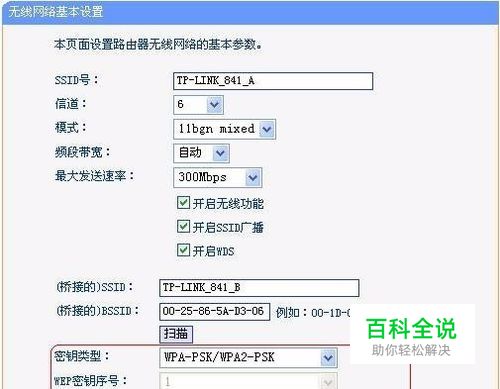Click the WEP密钥序号 label
This screenshot has height=389, width=500.
coord(90,380)
